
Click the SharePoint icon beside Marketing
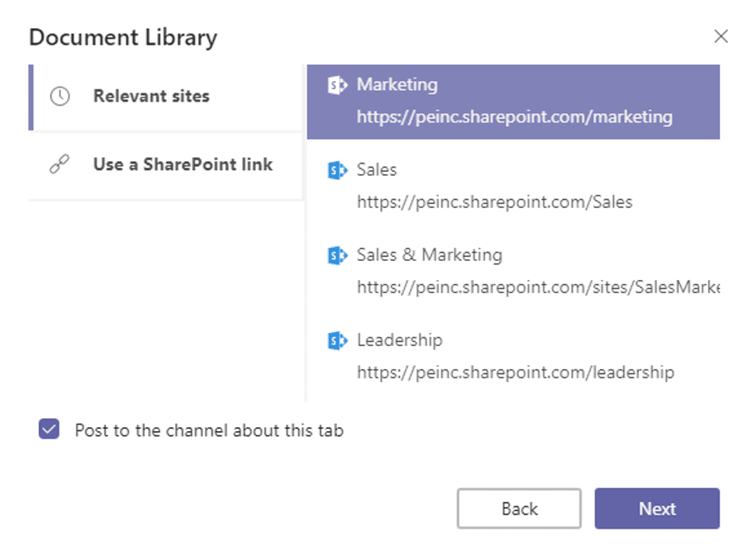(337, 85)
